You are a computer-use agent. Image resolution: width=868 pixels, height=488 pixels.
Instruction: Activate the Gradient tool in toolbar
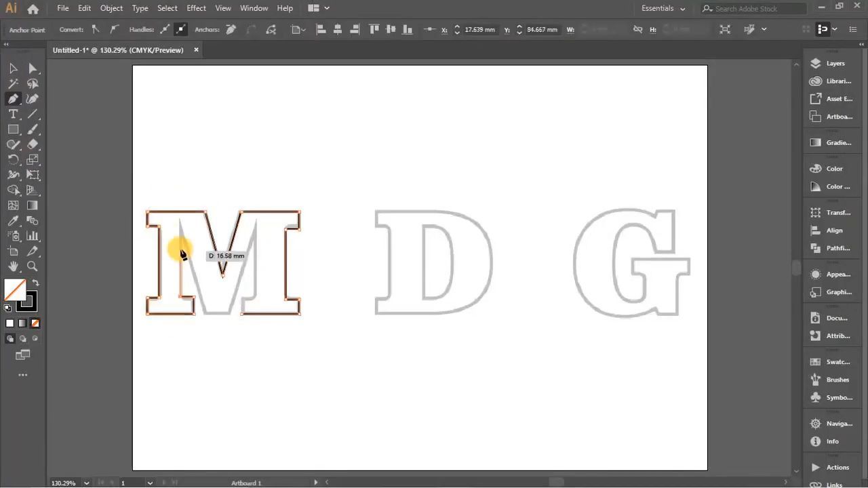33,205
